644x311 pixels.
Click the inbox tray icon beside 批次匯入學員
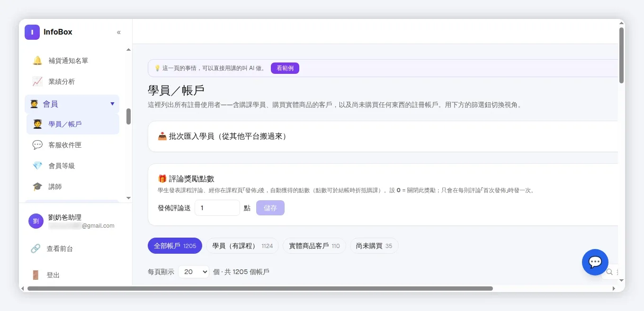click(x=162, y=136)
